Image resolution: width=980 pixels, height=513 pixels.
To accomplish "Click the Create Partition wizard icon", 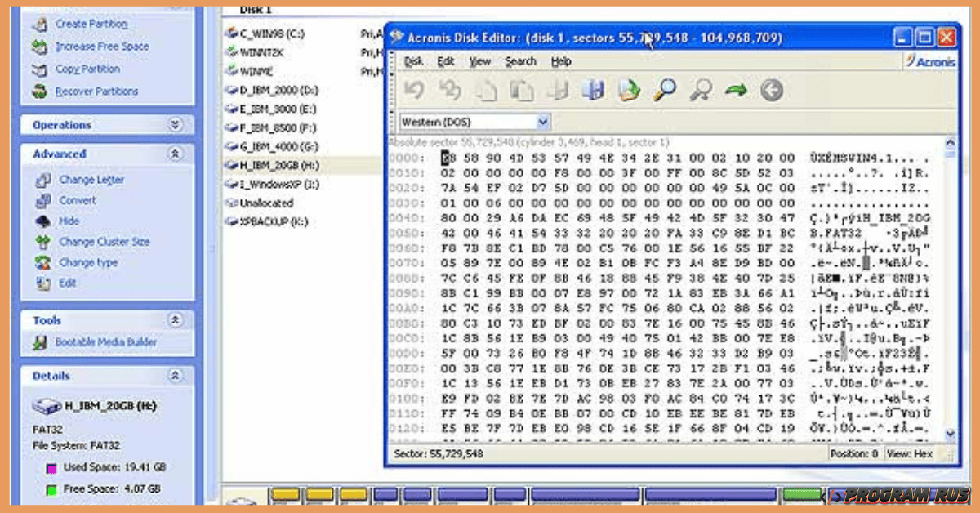I will (40, 25).
